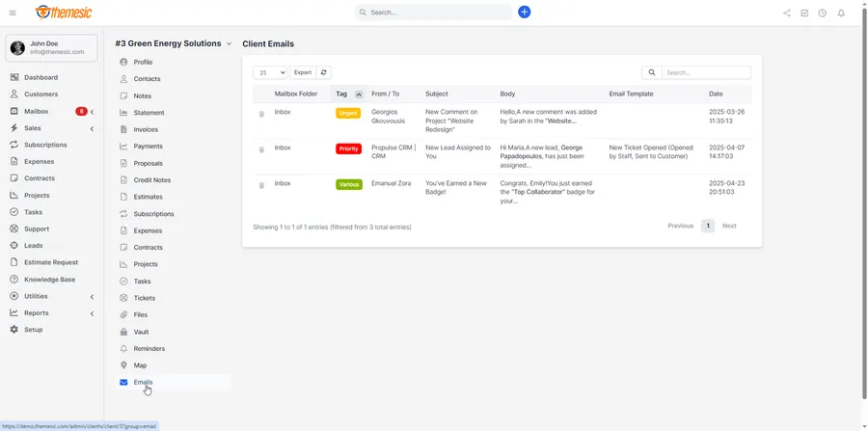The height and width of the screenshot is (431, 868).
Task: Click the Emails envelope icon
Action: (x=123, y=383)
